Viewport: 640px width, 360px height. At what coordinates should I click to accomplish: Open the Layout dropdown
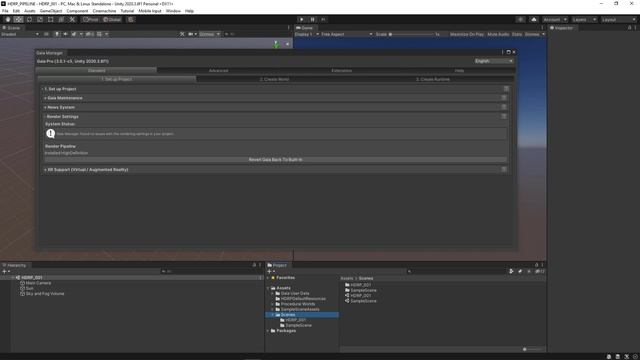coord(618,20)
